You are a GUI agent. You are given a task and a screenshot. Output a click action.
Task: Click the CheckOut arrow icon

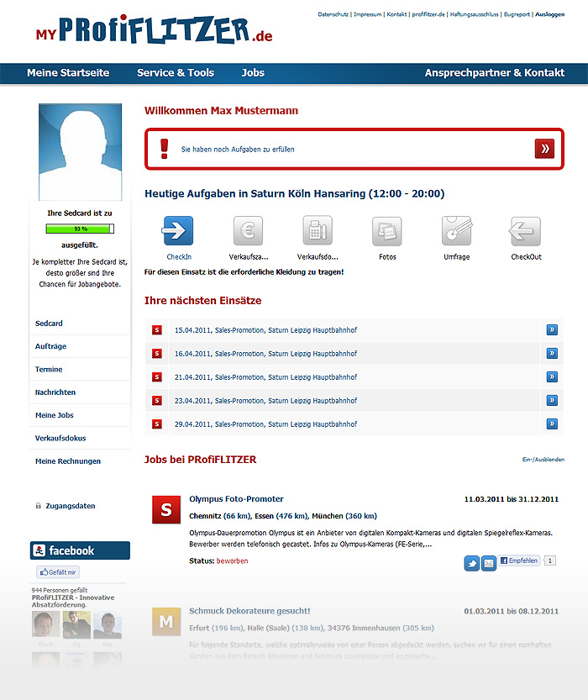[525, 231]
